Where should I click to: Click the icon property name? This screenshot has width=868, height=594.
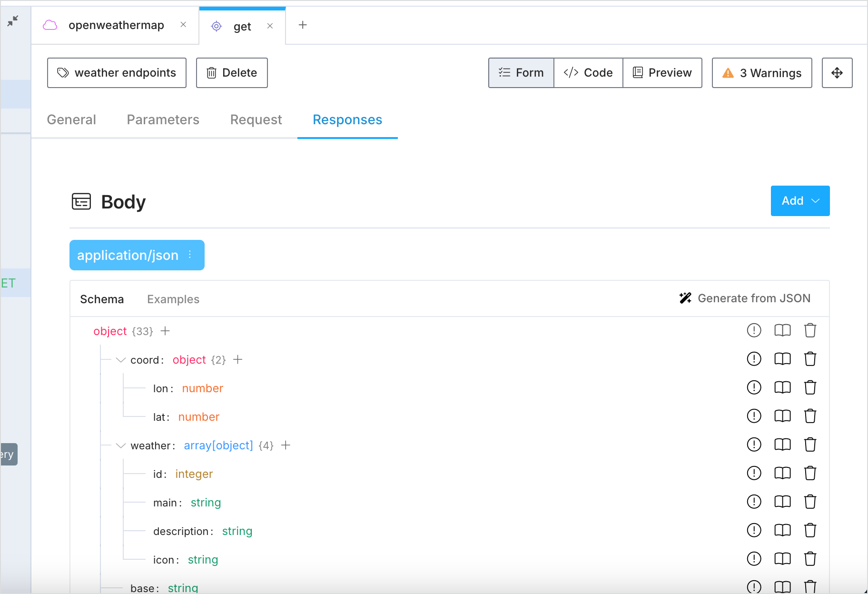pos(164,560)
